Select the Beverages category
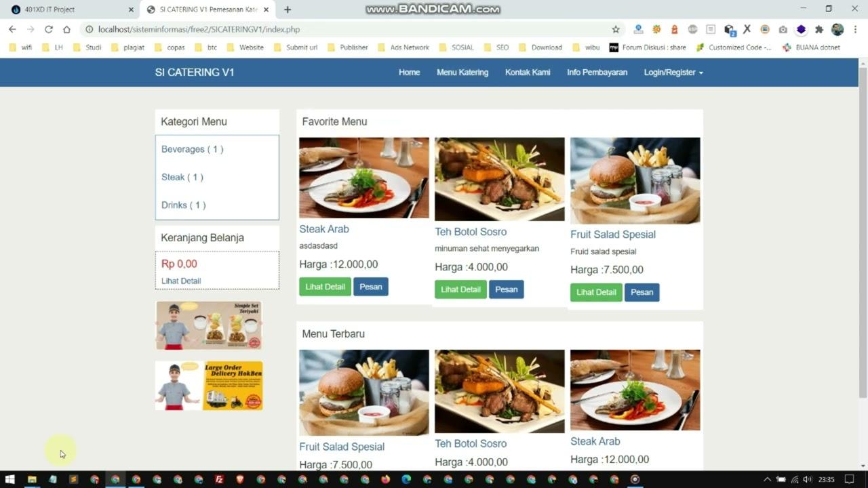 pos(192,149)
